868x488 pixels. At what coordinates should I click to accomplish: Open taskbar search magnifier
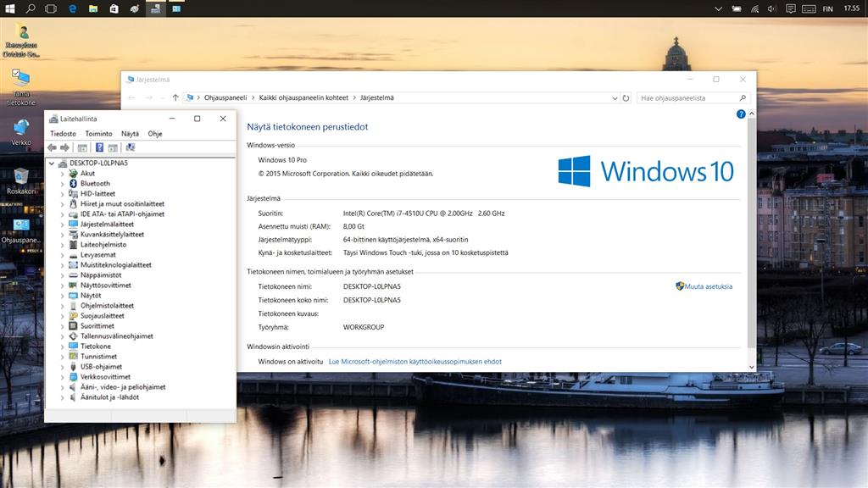pyautogui.click(x=31, y=8)
